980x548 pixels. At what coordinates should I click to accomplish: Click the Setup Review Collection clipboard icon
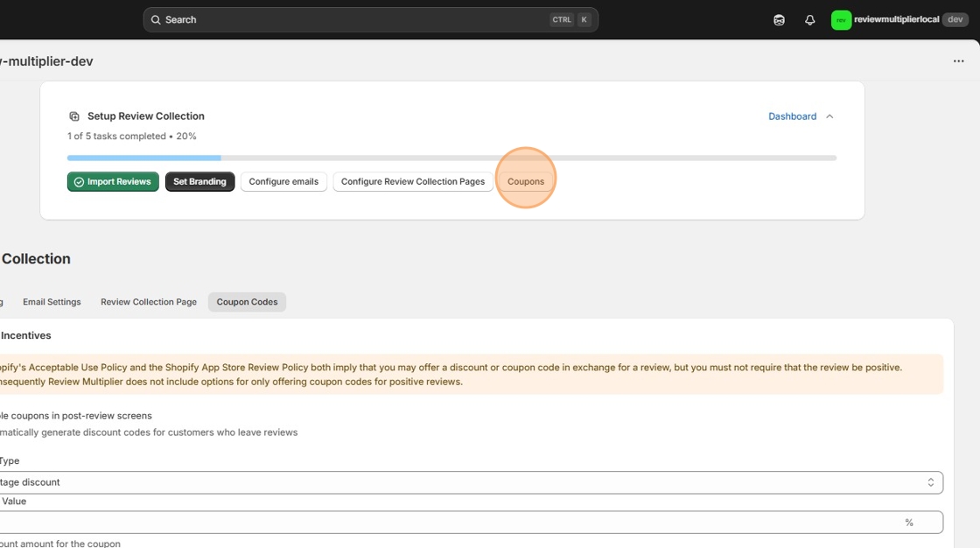tap(73, 116)
